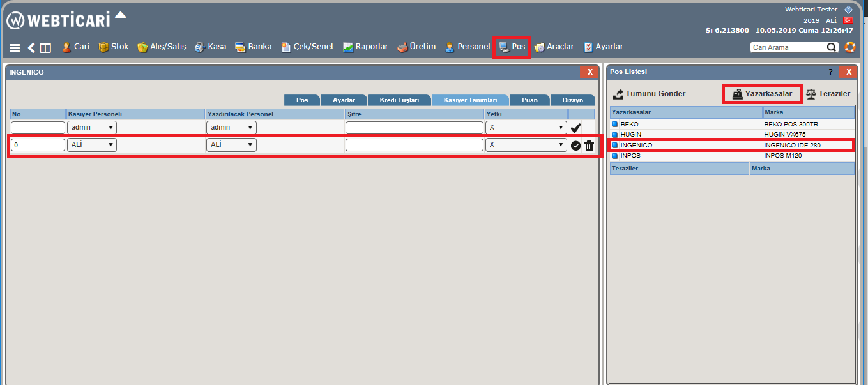Open the Dizayn tab
The image size is (868, 385).
coord(572,100)
